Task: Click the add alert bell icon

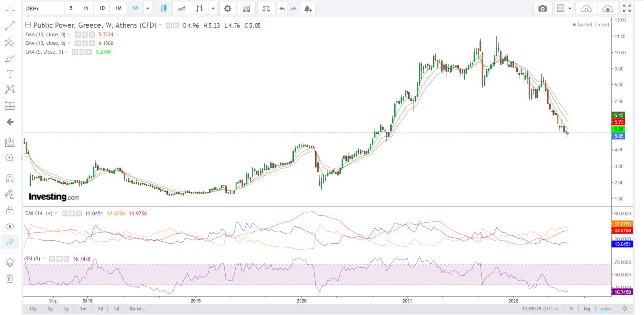Action: [x=307, y=8]
